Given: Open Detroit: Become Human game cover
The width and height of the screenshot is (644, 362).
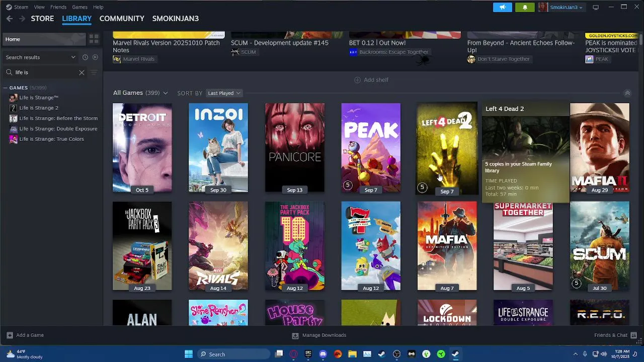Looking at the screenshot, I should coord(142,148).
